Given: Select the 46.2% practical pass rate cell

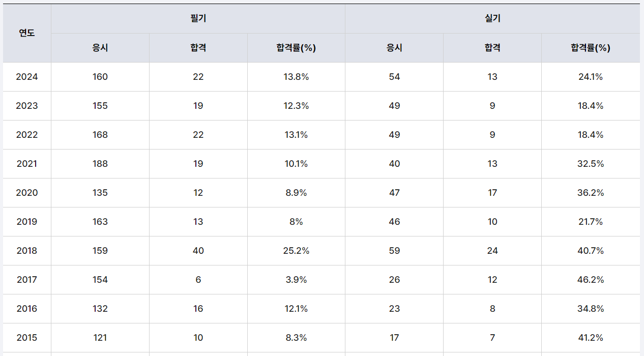Looking at the screenshot, I should tap(590, 280).
